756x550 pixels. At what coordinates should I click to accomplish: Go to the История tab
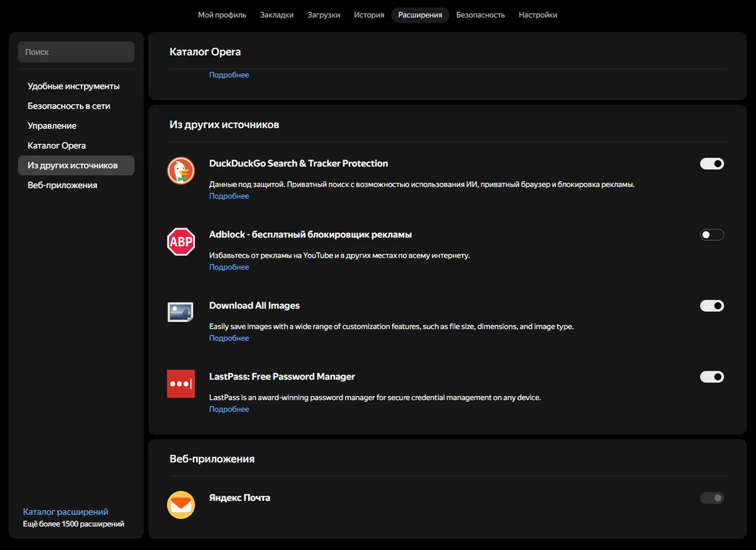click(369, 15)
